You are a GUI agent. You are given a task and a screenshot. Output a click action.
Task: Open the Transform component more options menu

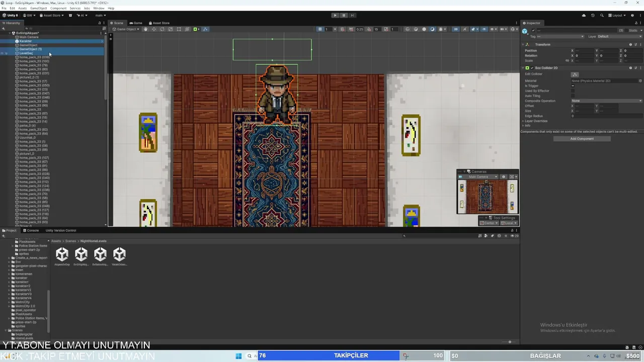coord(640,45)
